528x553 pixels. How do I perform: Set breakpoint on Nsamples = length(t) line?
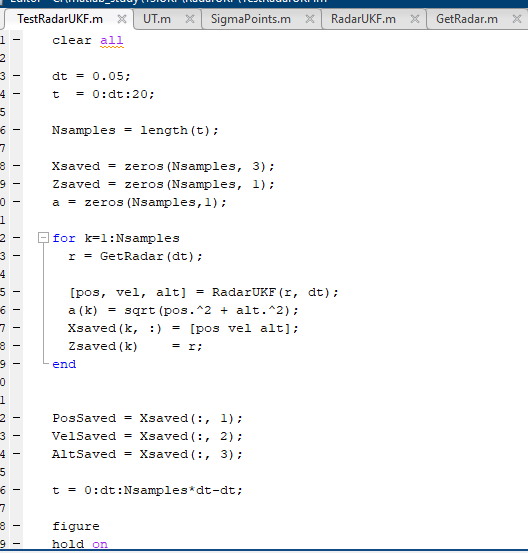17,130
